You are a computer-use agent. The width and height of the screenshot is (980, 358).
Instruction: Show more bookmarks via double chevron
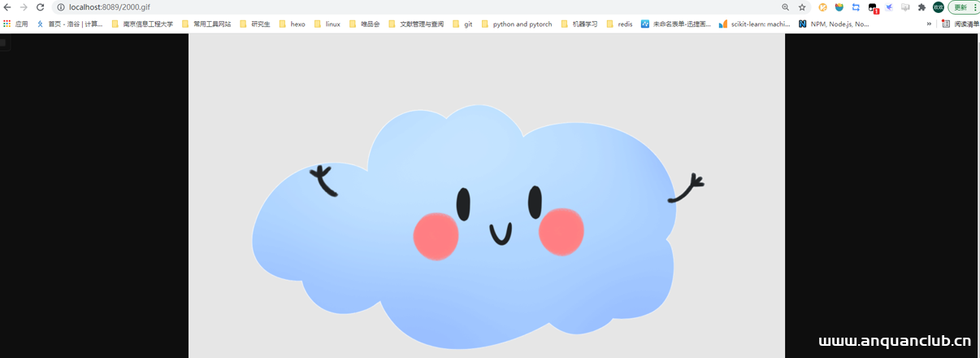click(929, 24)
